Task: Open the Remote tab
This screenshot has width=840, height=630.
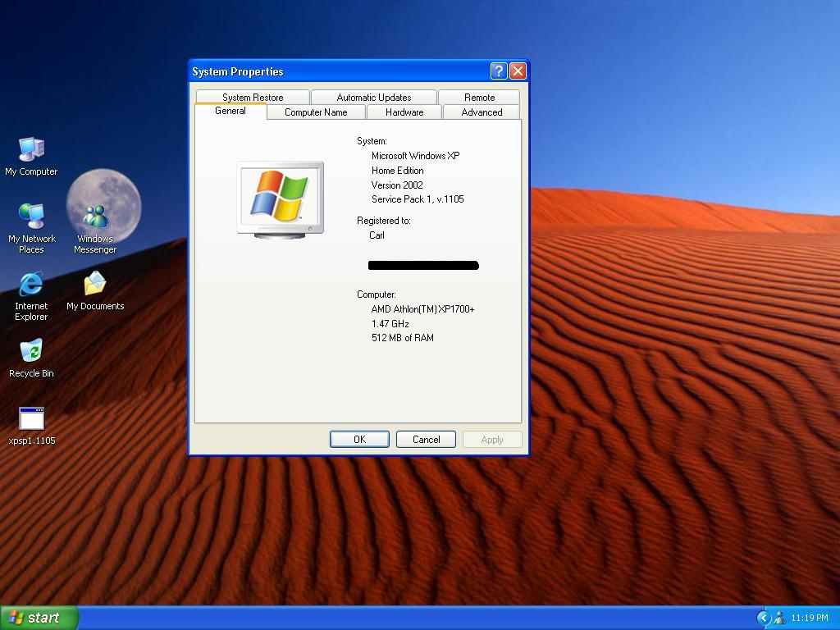Action: (479, 97)
